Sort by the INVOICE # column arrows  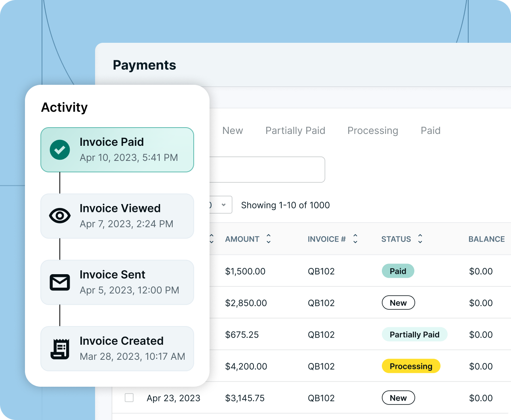pos(355,239)
